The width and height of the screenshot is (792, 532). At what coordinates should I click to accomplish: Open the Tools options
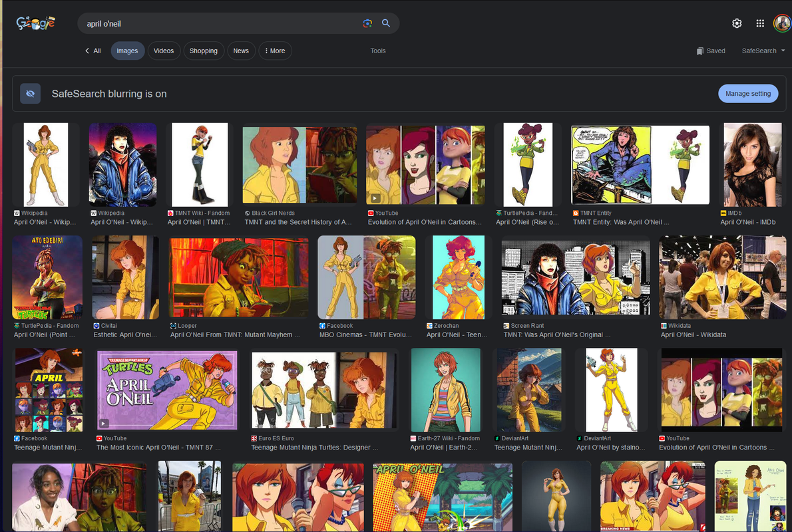[x=378, y=51]
